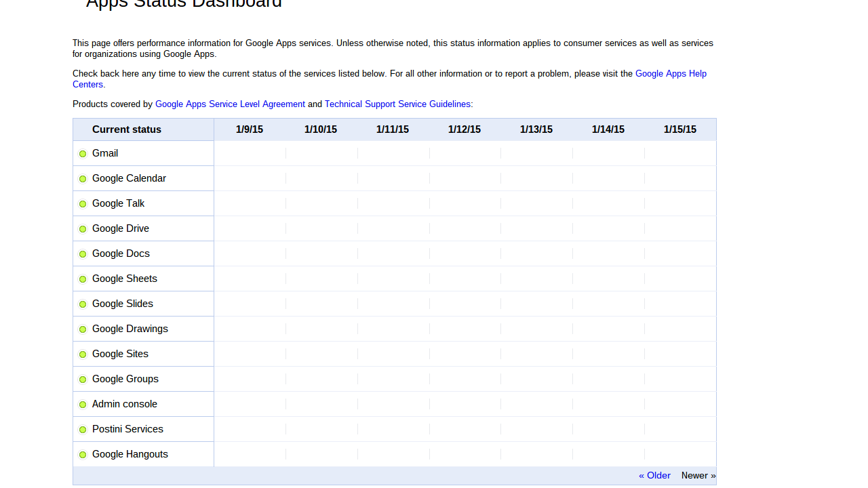Select the Postini Services row label
Screen dimensions: 868x488
point(127,429)
